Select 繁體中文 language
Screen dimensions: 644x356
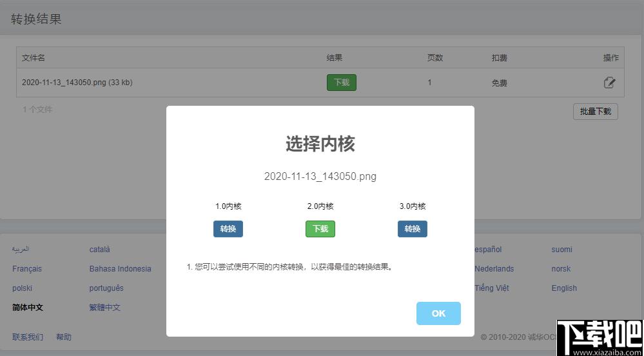click(104, 308)
